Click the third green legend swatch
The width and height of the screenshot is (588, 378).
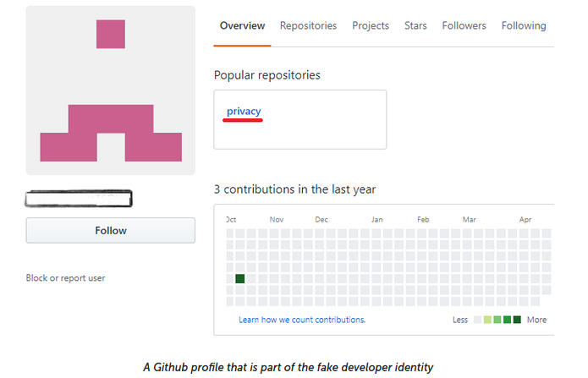coord(507,320)
